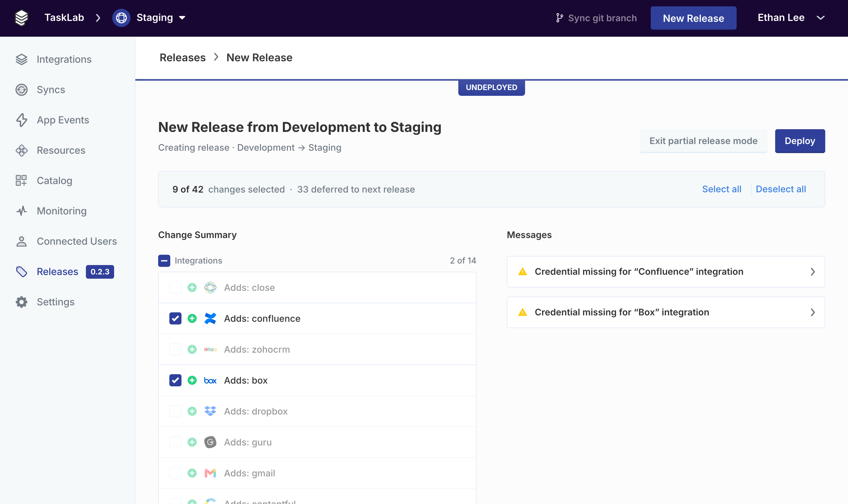Open Settings page from sidebar
Screen dimensions: 848x504
point(56,302)
